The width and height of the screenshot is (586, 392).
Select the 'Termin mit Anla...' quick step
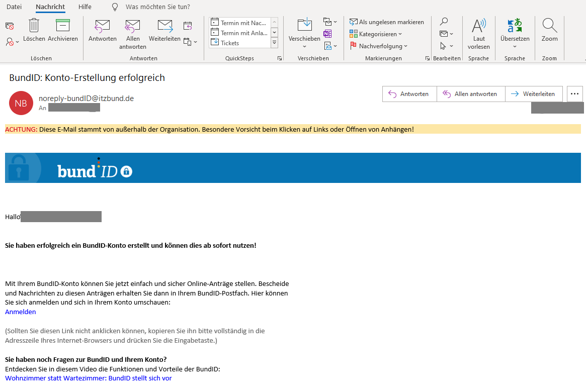(x=239, y=33)
